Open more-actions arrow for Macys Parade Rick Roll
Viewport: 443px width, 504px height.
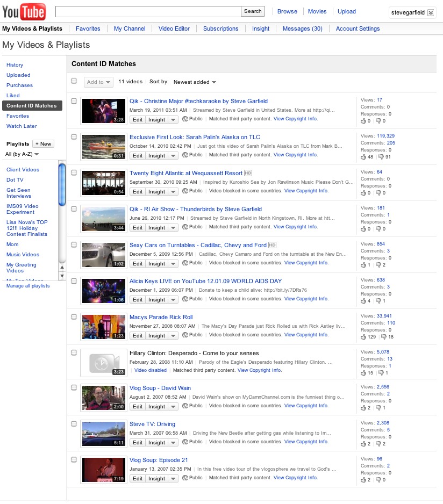pyautogui.click(x=173, y=336)
